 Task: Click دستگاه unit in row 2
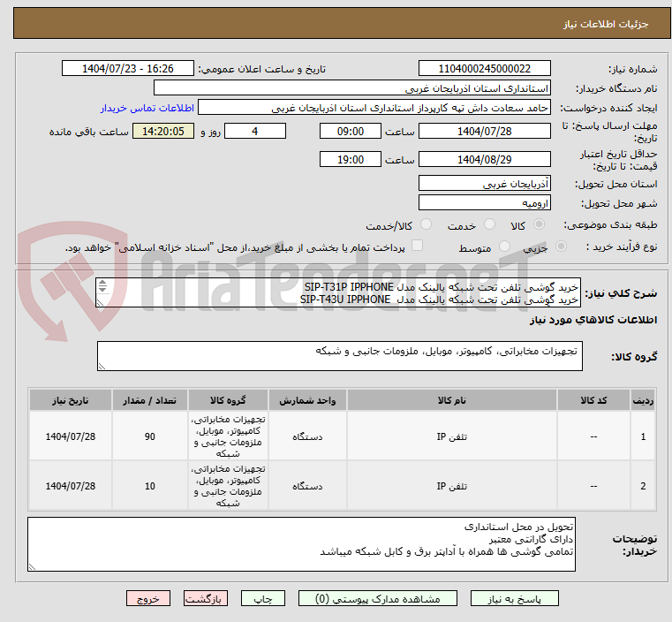tap(307, 486)
